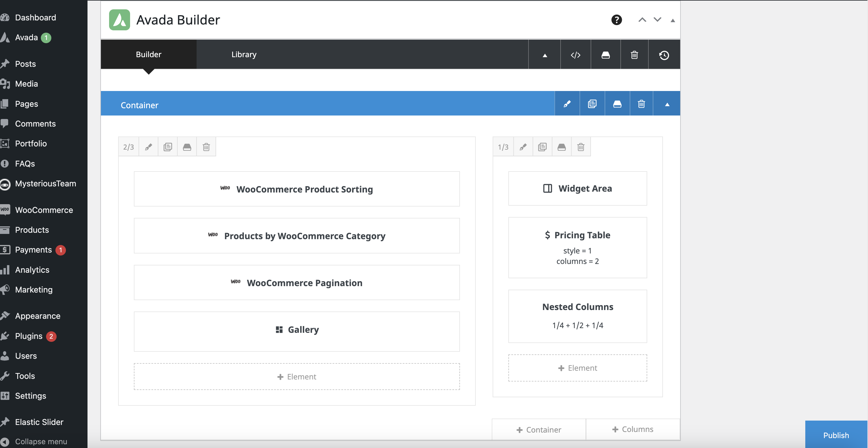The height and width of the screenshot is (448, 868).
Task: Change the 1/3 column size
Action: [503, 147]
